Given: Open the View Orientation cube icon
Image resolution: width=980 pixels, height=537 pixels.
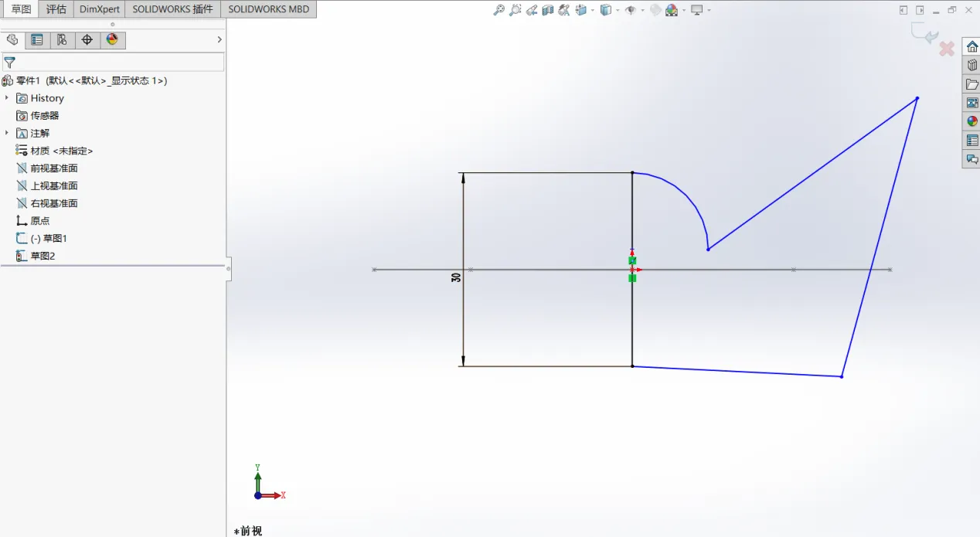Looking at the screenshot, I should pyautogui.click(x=580, y=10).
